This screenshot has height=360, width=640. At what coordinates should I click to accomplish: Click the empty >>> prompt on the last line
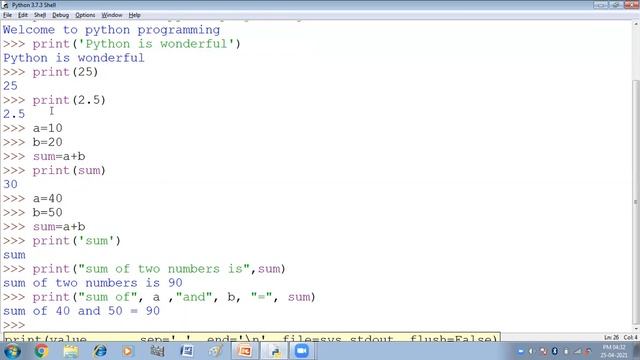pyautogui.click(x=14, y=325)
